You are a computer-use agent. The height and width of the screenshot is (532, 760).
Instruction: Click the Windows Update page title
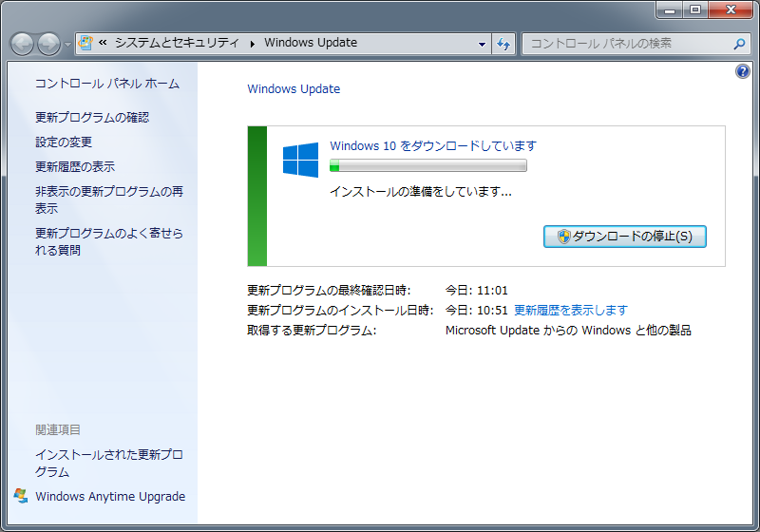point(294,89)
